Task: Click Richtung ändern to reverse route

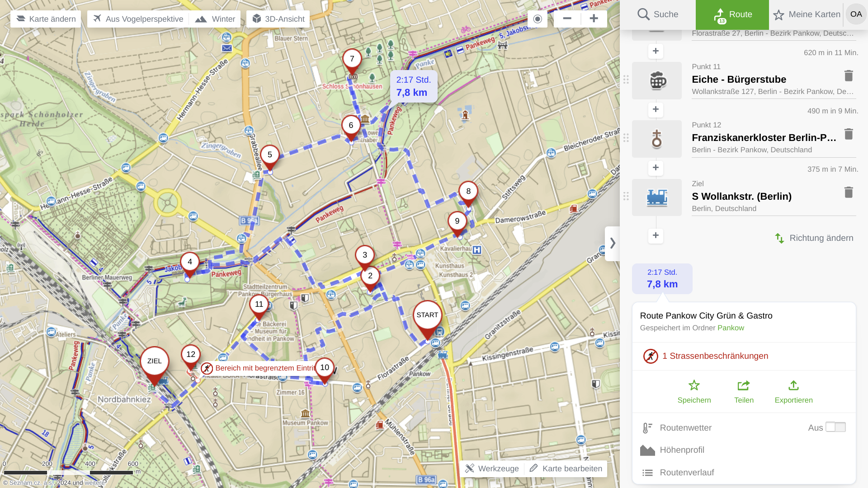Action: click(815, 238)
